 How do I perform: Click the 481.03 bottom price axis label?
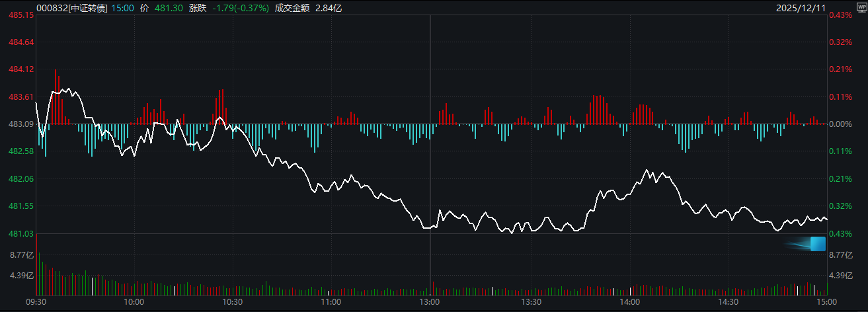(x=21, y=234)
